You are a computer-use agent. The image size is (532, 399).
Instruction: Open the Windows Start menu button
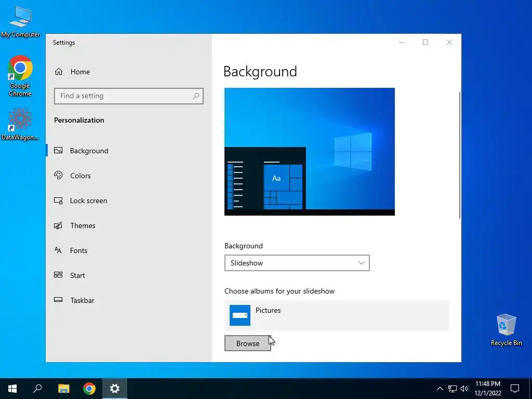pos(12,389)
